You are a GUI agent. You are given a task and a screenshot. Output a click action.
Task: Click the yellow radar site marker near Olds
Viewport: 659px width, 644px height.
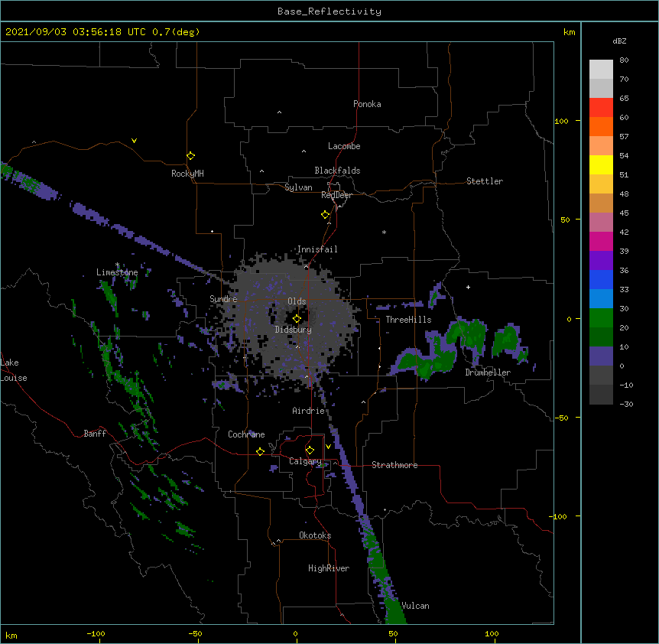(297, 319)
